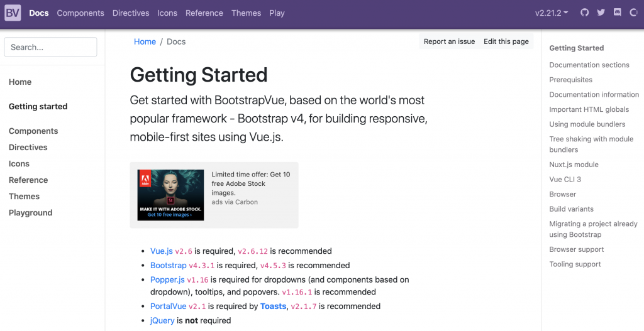
Task: Jump to Nuxt.js module section
Action: tap(574, 165)
